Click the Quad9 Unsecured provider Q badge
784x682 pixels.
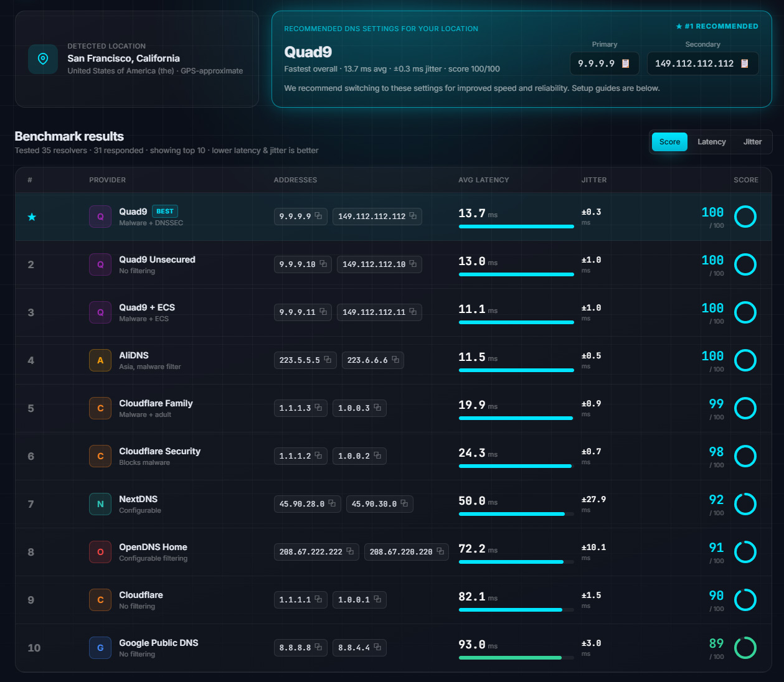[100, 264]
